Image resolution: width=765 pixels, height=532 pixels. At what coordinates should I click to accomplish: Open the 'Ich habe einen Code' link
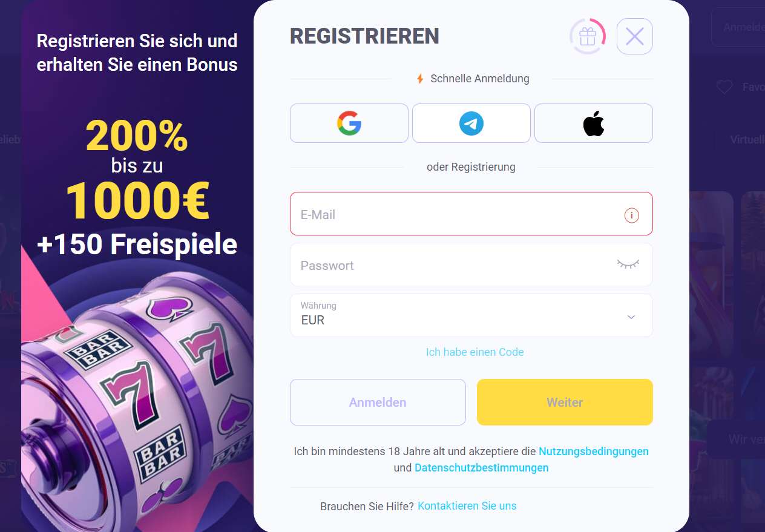pyautogui.click(x=475, y=352)
